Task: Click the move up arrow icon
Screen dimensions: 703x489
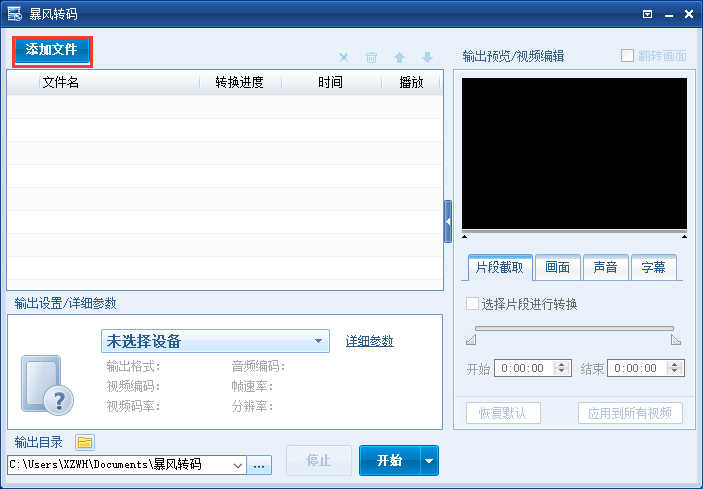Action: point(400,58)
